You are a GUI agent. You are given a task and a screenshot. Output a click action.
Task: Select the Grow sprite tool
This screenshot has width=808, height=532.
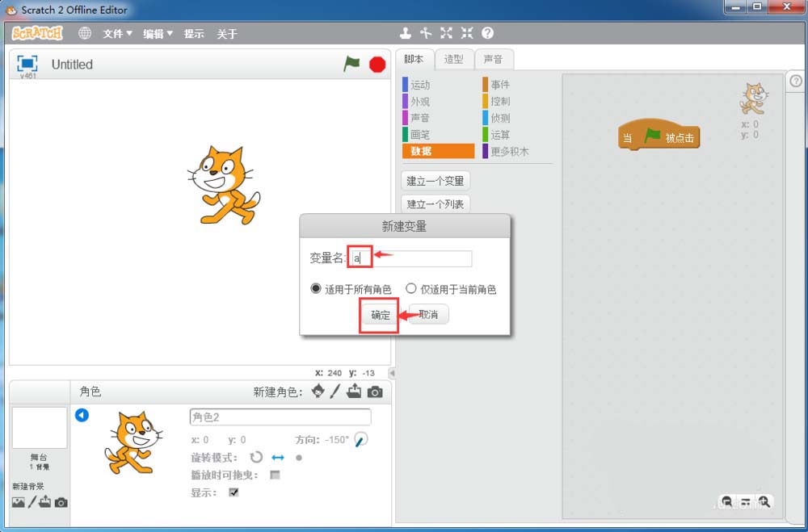click(446, 33)
